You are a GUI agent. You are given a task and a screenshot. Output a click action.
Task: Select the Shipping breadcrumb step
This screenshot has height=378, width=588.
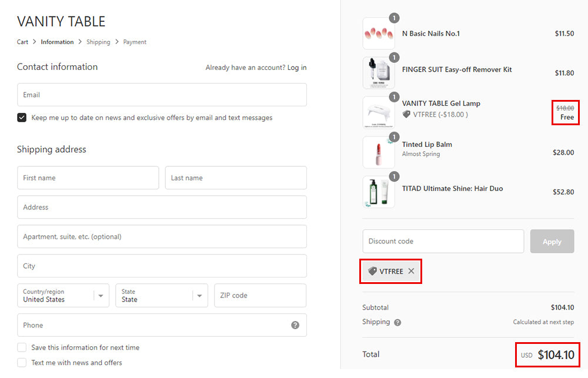[98, 42]
